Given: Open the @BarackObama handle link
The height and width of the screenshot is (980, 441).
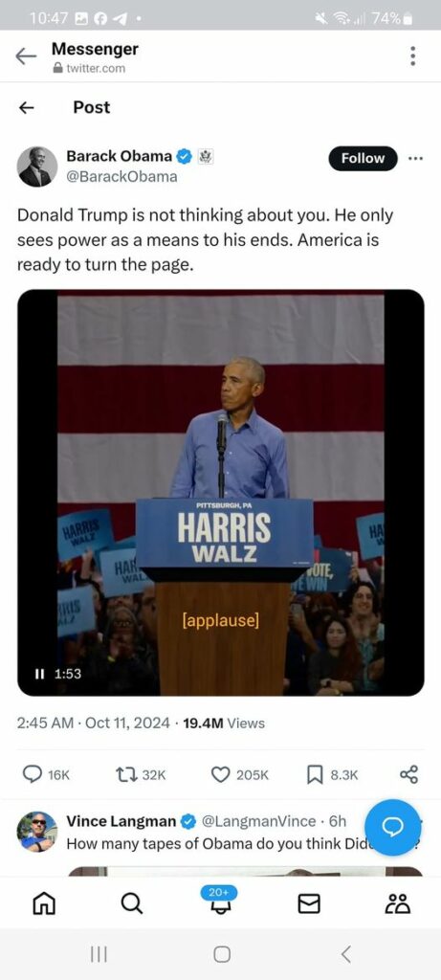Looking at the screenshot, I should click(x=121, y=177).
